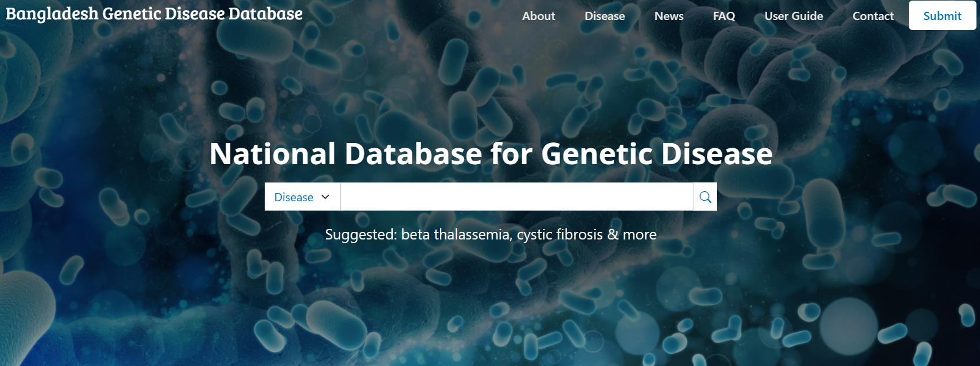Click the ampersand in the suggested searches line
980x366 pixels.
[x=613, y=235]
